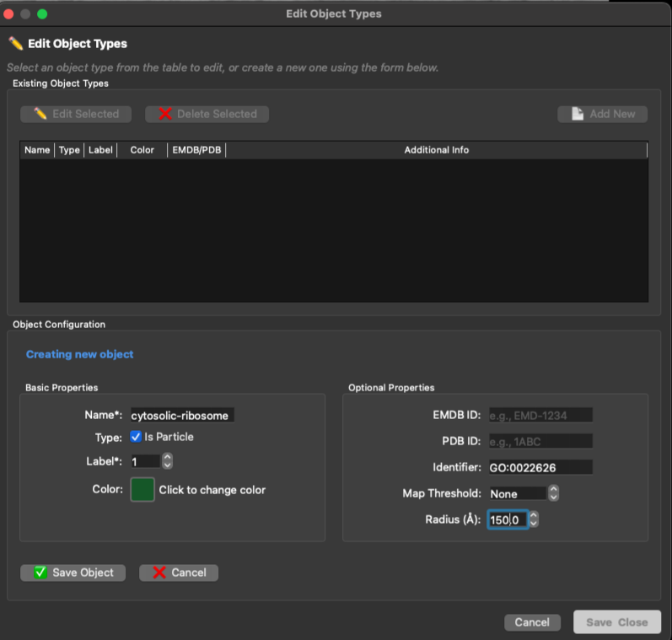Screen dimensions: 672x640
Task: Click the Name column header
Action: pos(37,150)
